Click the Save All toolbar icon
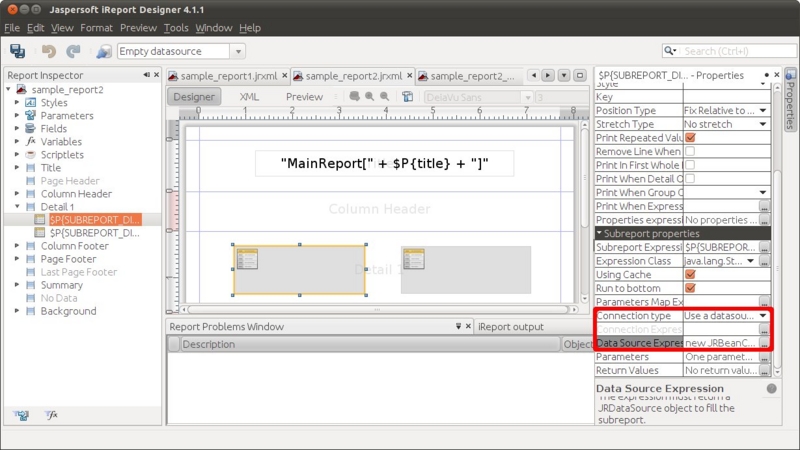800x450 pixels. [x=17, y=51]
